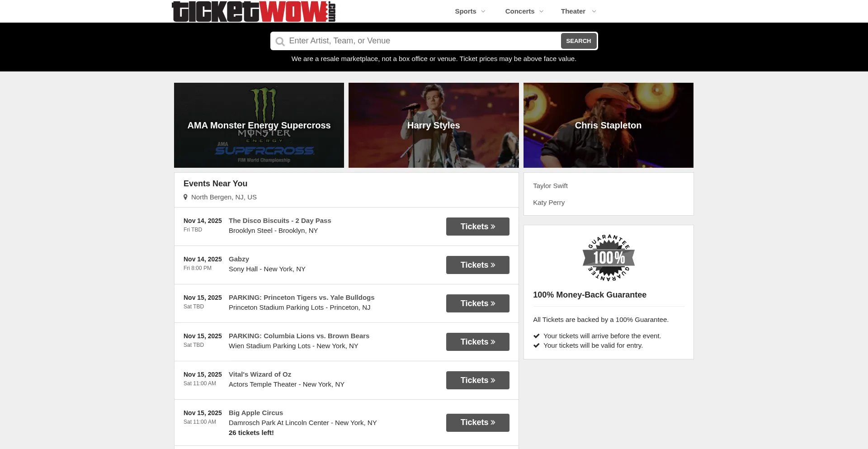
Task: Open the AMA Monster Energy Supercross banner
Action: 259,125
